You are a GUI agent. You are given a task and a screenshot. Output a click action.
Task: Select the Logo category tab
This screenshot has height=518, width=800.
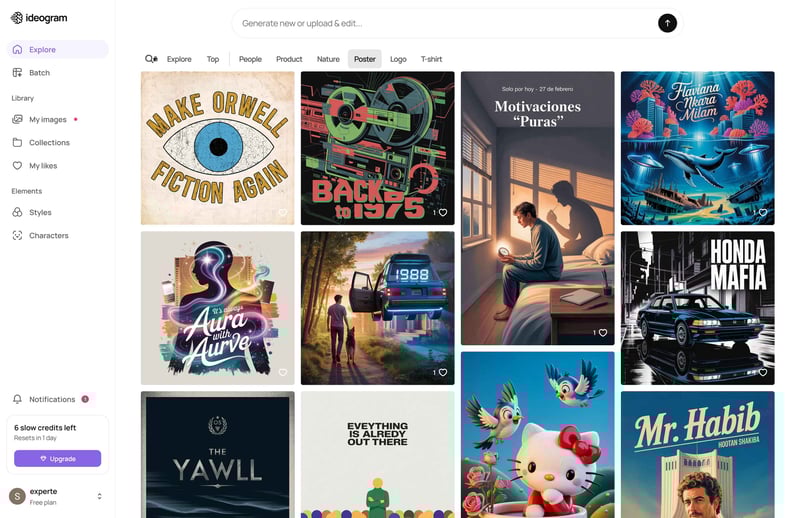click(x=398, y=59)
